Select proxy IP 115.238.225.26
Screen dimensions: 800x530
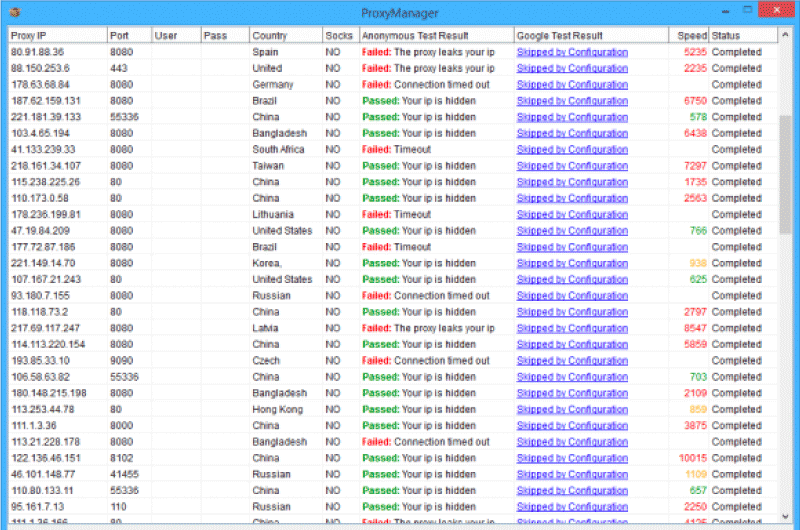point(45,182)
